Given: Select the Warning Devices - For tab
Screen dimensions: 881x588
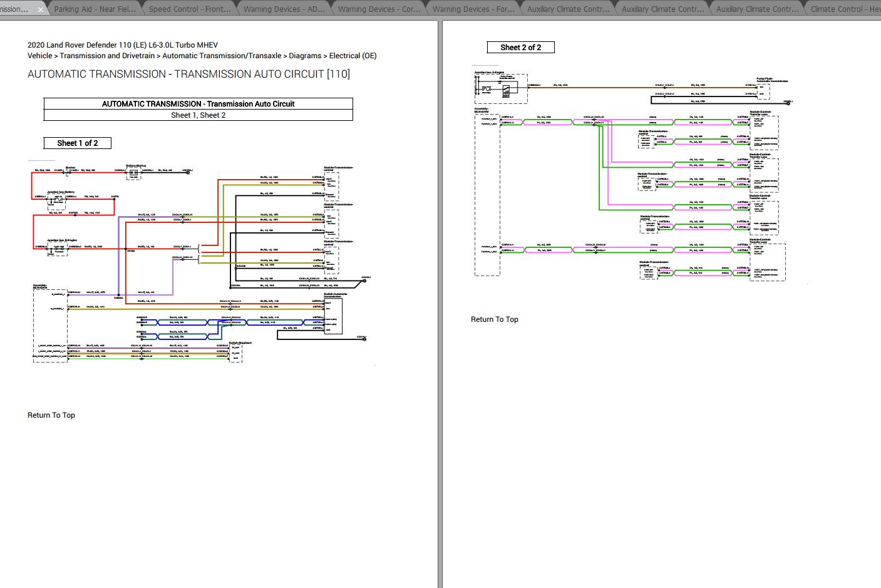Looking at the screenshot, I should pos(473,9).
